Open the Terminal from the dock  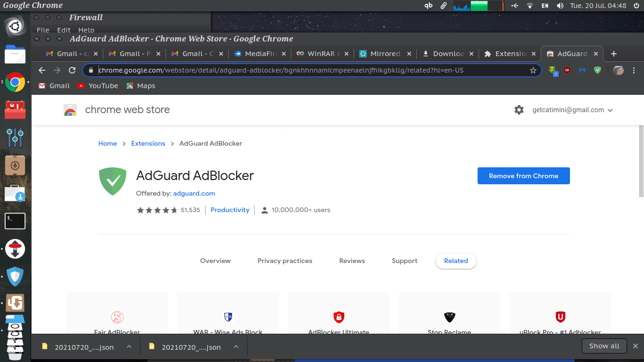click(x=15, y=221)
